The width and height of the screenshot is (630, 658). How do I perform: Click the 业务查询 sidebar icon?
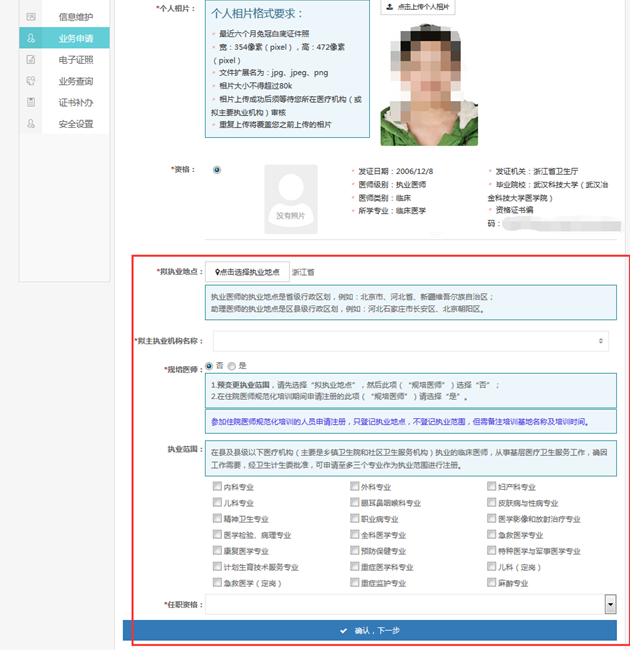click(x=31, y=81)
